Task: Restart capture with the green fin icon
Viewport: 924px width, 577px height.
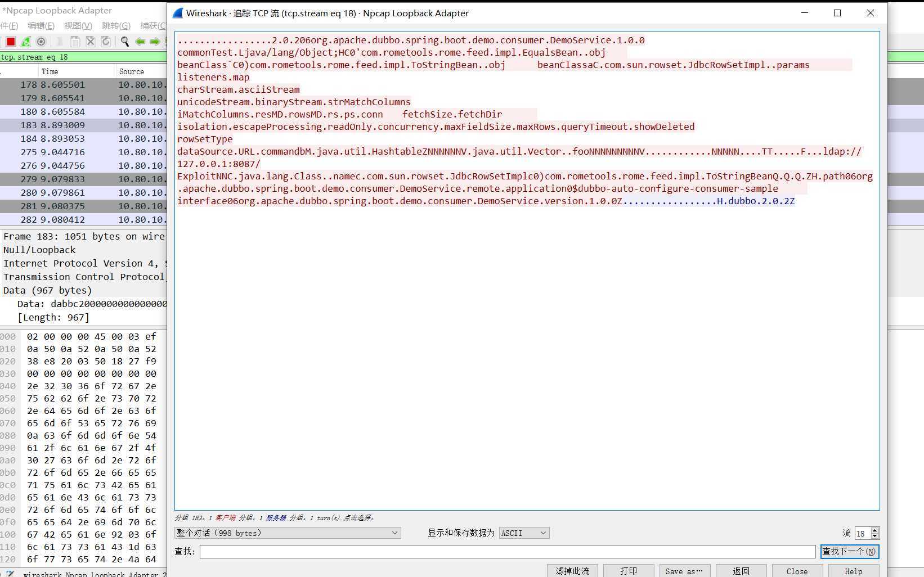Action: pos(26,42)
